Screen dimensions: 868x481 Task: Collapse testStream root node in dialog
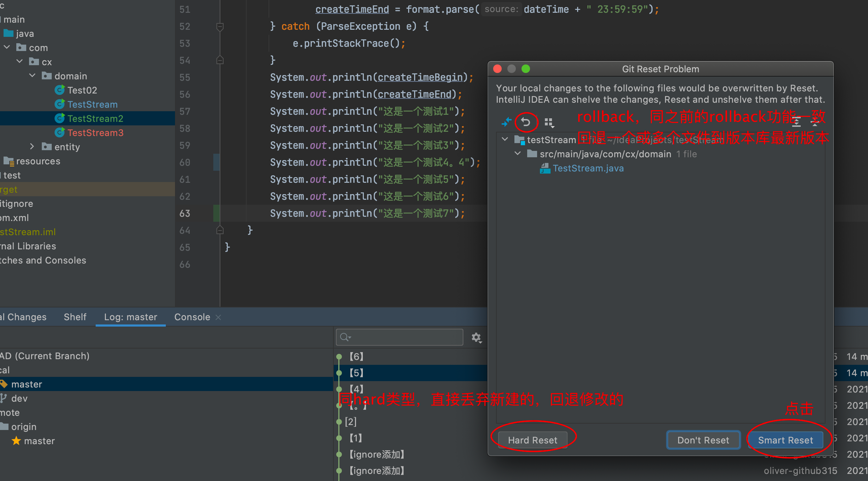pos(505,140)
